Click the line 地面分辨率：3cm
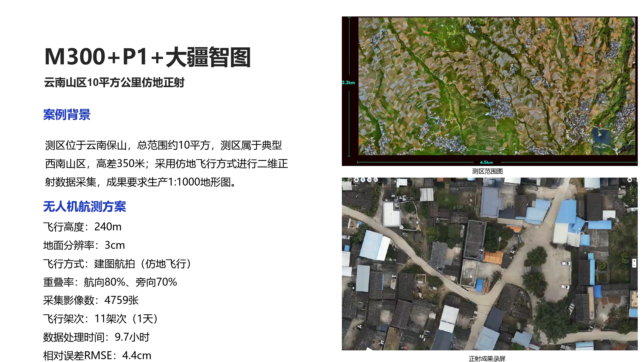The image size is (644, 362). pyautogui.click(x=84, y=245)
